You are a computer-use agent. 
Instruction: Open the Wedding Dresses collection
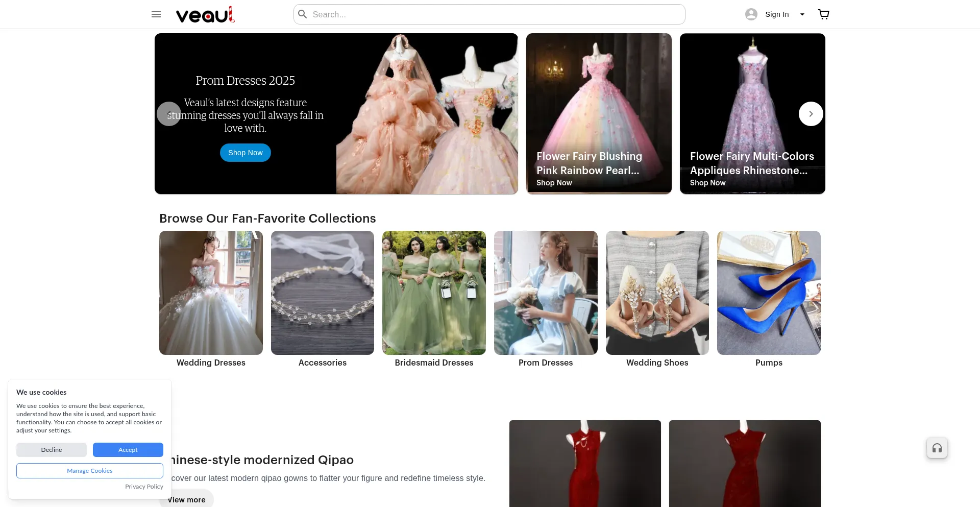tap(211, 293)
